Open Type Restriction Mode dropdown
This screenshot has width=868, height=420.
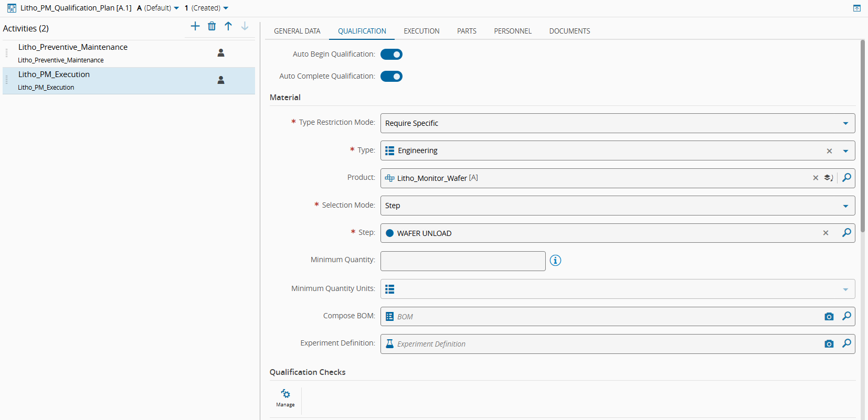845,124
